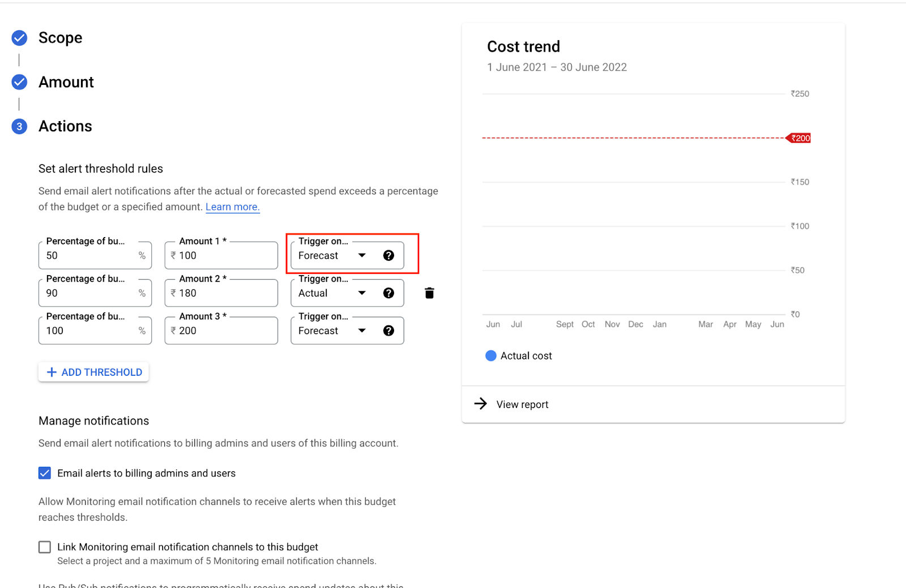Click the help icon next to Forecast trigger
The image size is (906, 588).
[388, 255]
